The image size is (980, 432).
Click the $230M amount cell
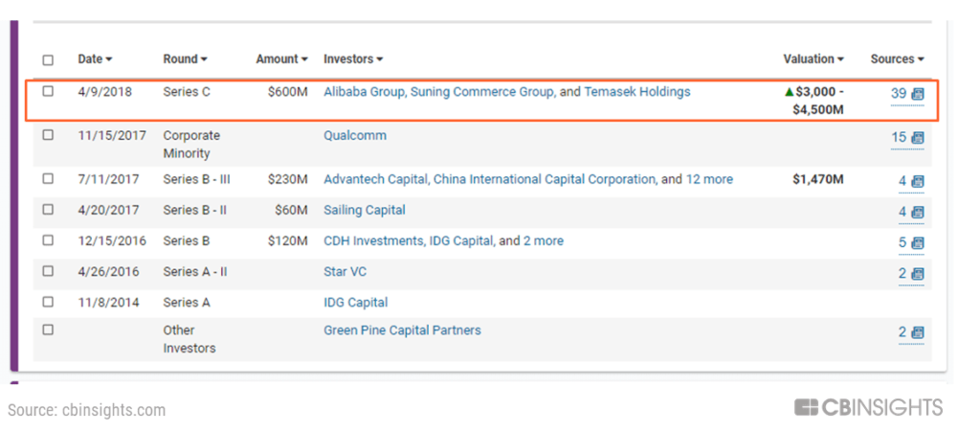pyautogui.click(x=288, y=179)
